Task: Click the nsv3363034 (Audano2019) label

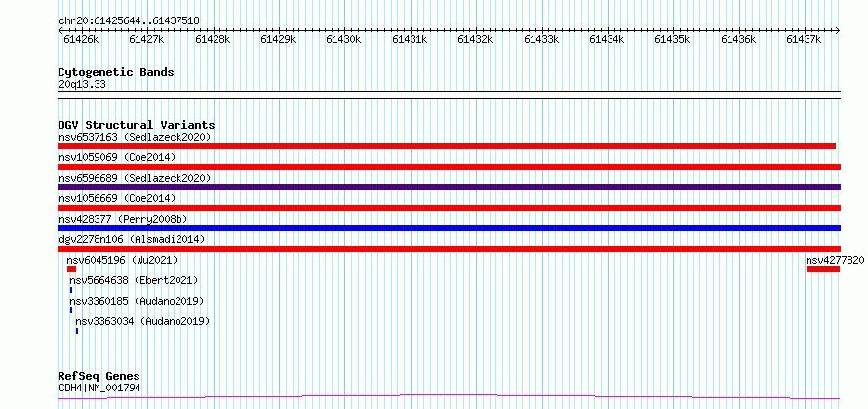Action: 142,321
